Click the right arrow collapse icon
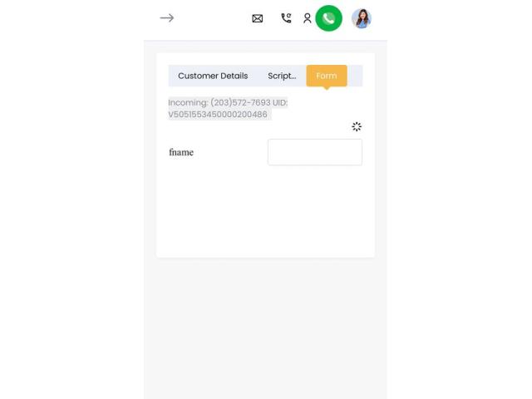 click(166, 18)
